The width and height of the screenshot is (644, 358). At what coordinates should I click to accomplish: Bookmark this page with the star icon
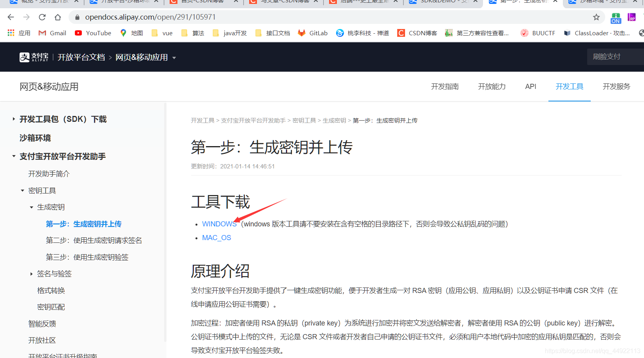pyautogui.click(x=596, y=17)
